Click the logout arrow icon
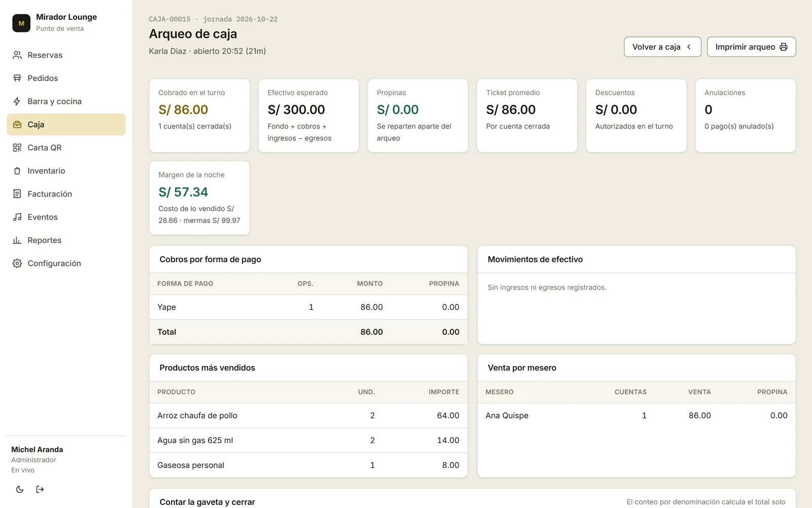Screen dimensions: 812x508 tap(40, 489)
